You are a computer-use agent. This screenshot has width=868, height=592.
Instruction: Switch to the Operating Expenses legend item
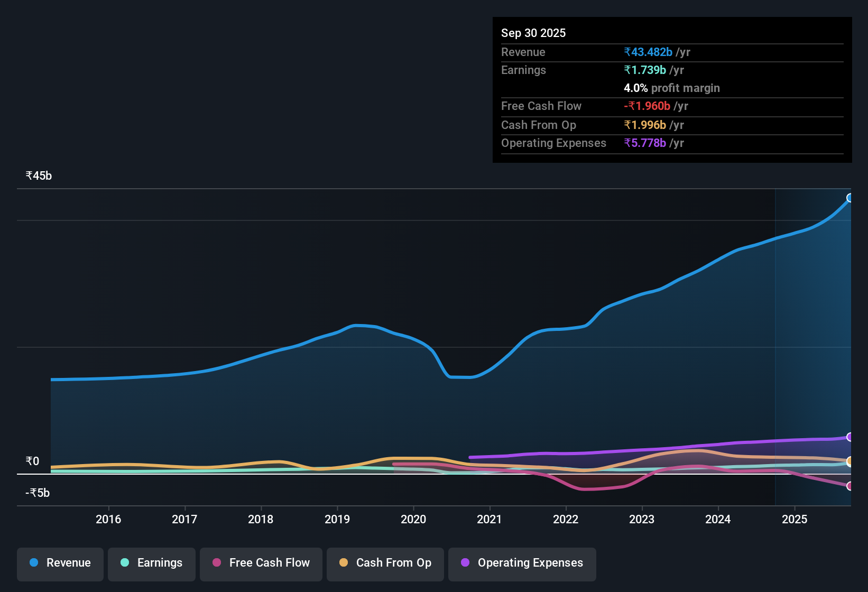point(522,563)
